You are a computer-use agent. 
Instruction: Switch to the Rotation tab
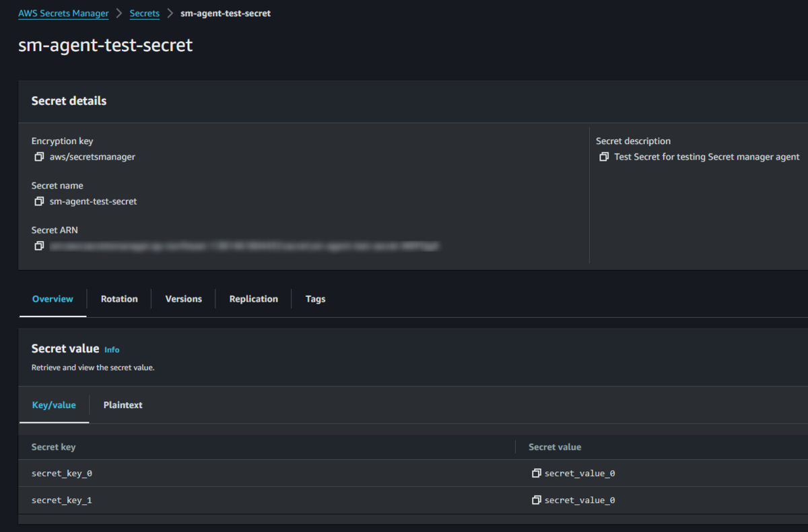pyautogui.click(x=119, y=298)
